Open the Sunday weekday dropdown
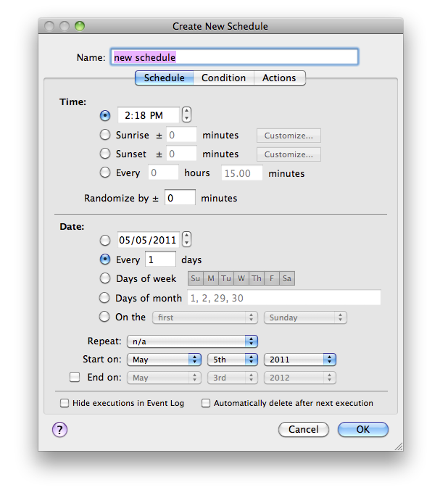The image size is (448, 498). [305, 318]
